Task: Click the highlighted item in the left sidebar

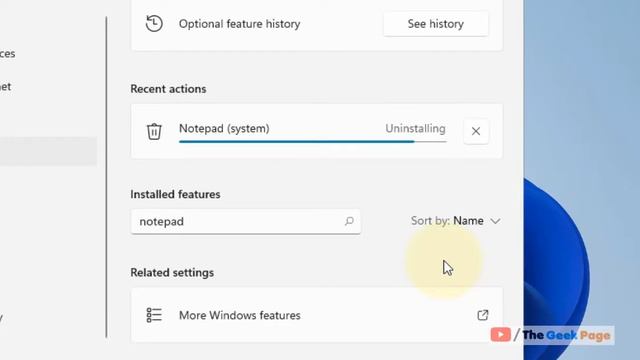Action: (48, 151)
